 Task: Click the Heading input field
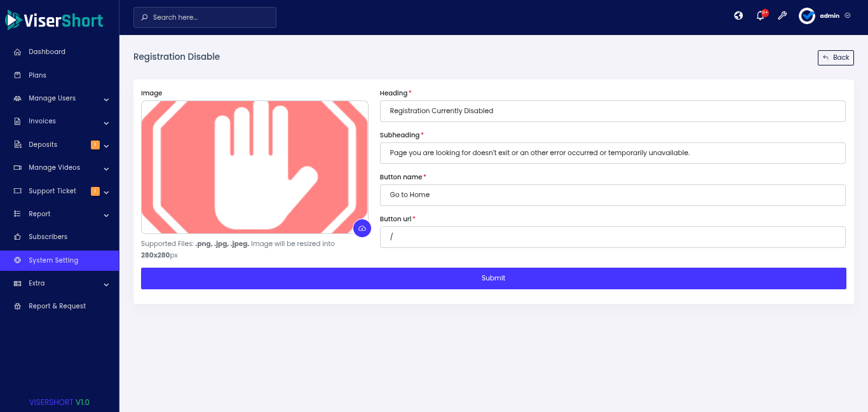[613, 111]
